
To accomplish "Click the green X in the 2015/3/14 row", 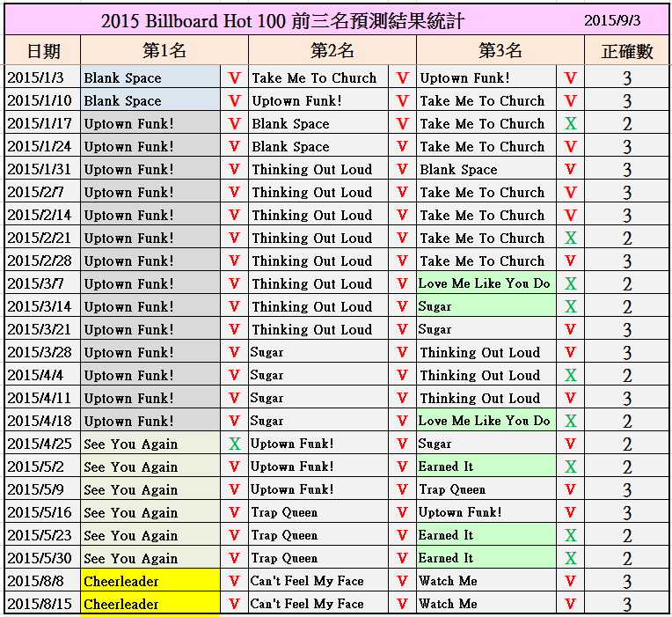I will tap(571, 306).
